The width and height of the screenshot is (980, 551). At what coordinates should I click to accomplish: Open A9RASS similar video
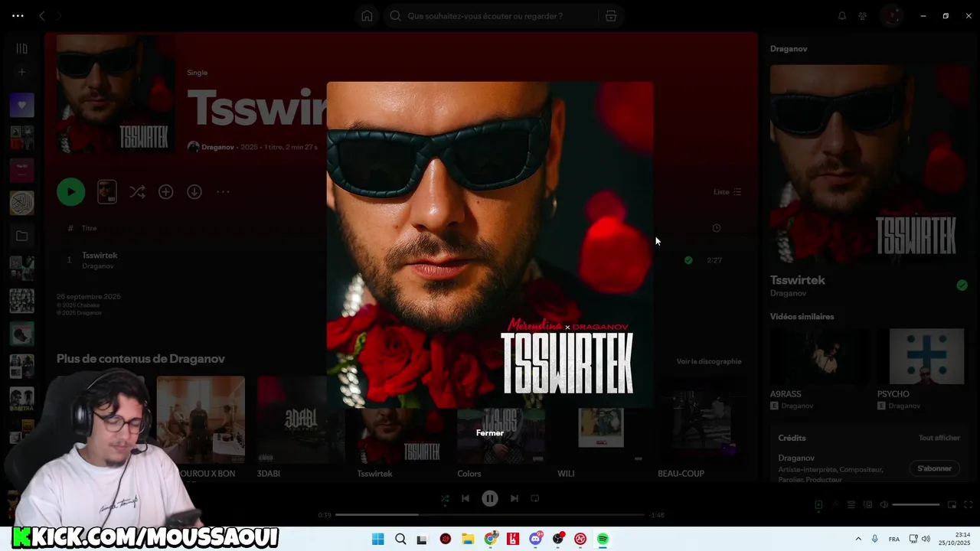[x=820, y=369]
